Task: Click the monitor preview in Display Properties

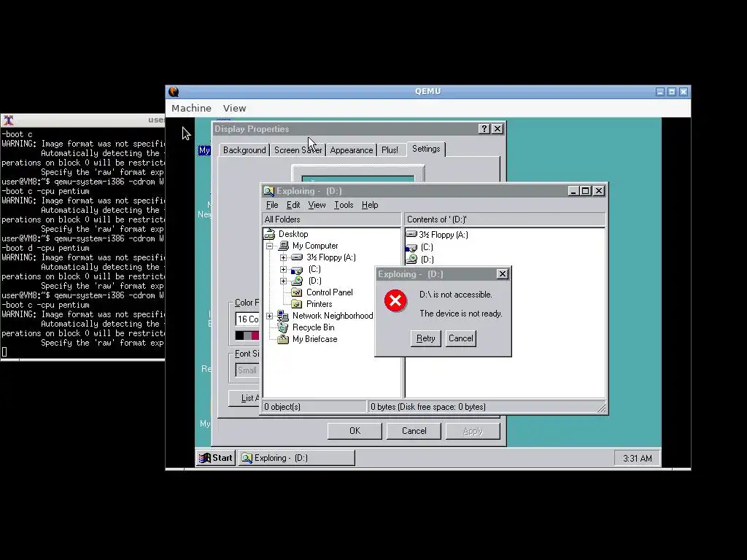Action: tap(357, 174)
